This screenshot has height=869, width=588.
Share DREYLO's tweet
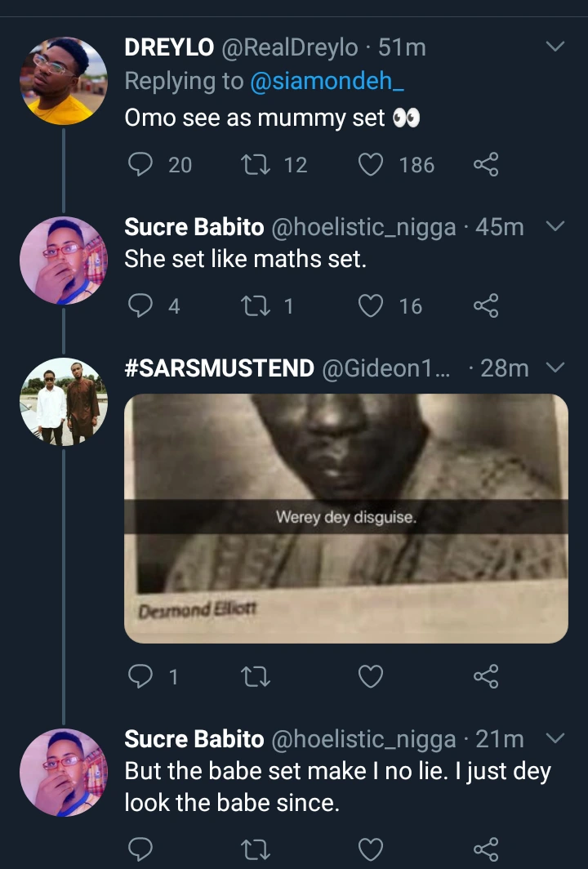(485, 165)
